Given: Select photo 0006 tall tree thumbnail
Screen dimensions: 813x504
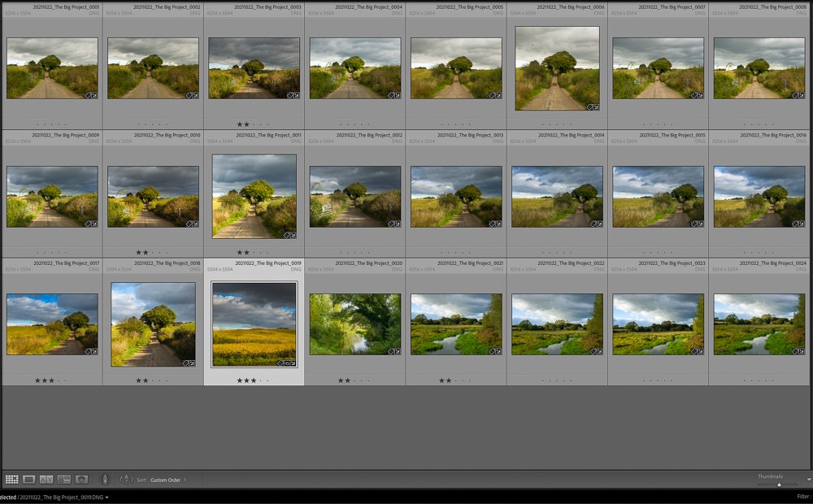Looking at the screenshot, I should 557,68.
